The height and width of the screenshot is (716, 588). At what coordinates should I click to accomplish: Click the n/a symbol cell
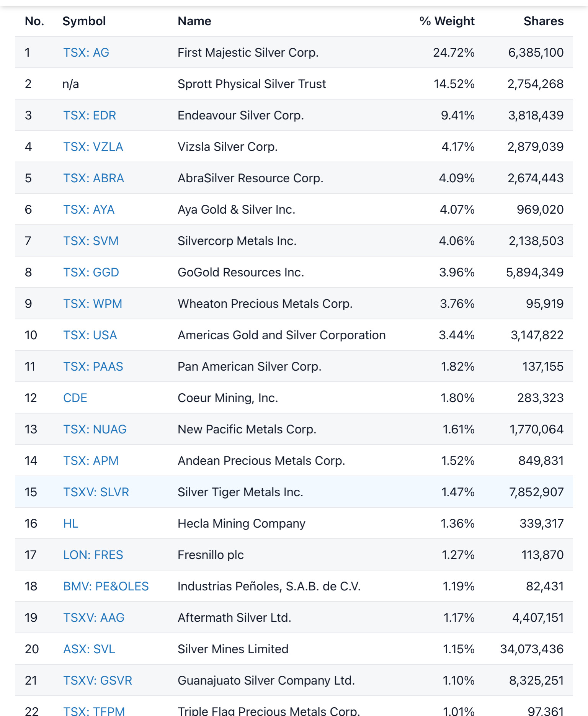click(x=71, y=84)
